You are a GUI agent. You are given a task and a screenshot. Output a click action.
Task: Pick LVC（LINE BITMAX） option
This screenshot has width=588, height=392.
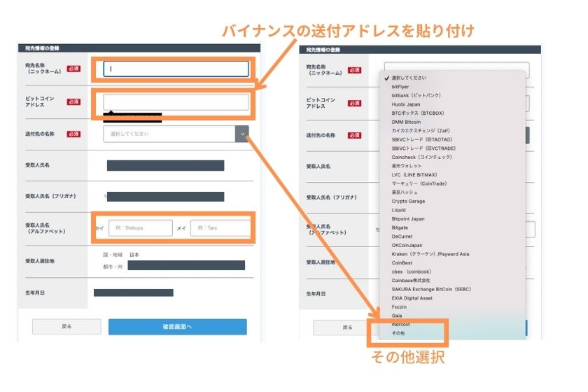pos(414,175)
